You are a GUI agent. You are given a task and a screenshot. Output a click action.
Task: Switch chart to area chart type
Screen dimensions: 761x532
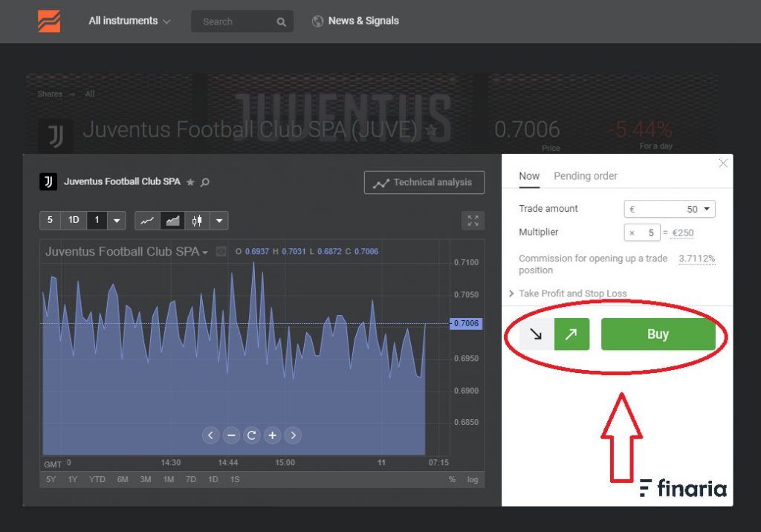click(x=172, y=221)
